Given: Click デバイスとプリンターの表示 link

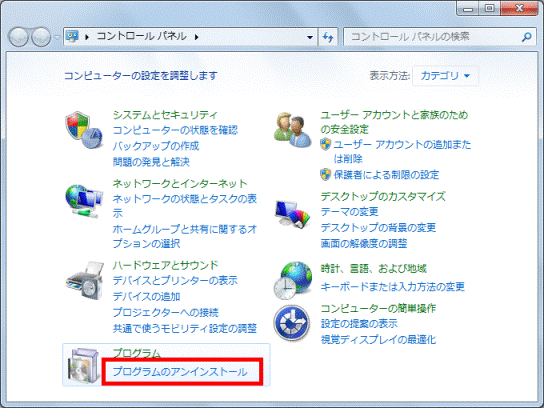Looking at the screenshot, I should [175, 280].
